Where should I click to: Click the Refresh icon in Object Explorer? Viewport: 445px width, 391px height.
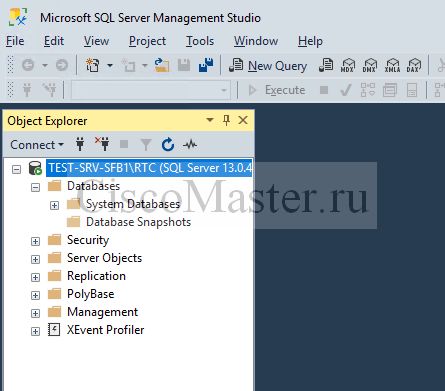[168, 145]
